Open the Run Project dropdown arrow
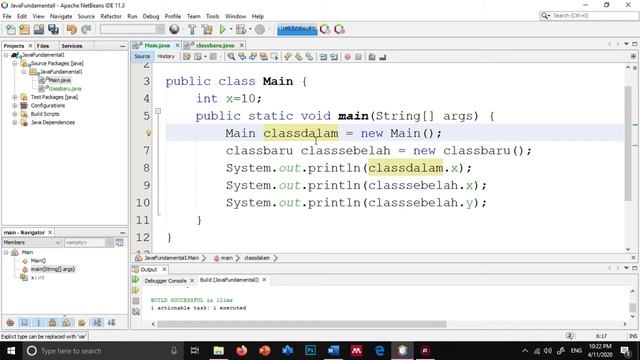The width and height of the screenshot is (640, 360). (231, 29)
